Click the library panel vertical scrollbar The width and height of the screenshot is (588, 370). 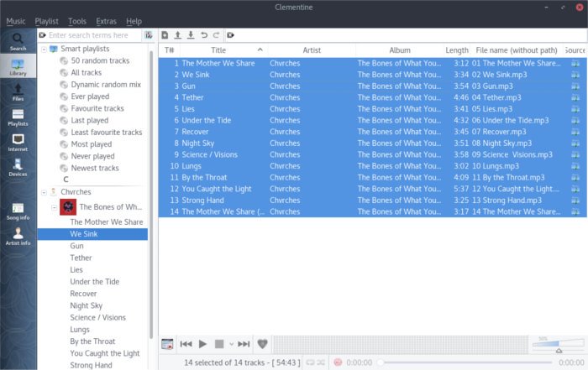[151, 195]
